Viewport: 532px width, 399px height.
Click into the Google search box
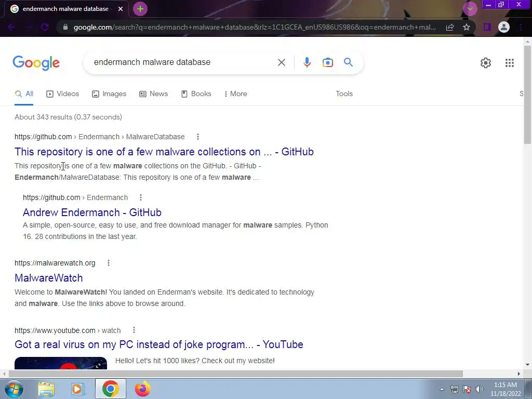click(183, 62)
